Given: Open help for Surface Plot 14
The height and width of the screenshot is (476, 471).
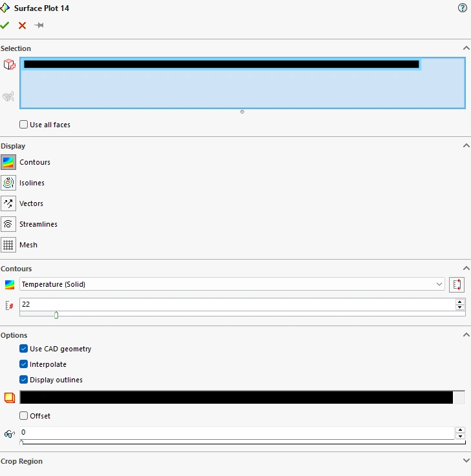Looking at the screenshot, I should point(462,8).
